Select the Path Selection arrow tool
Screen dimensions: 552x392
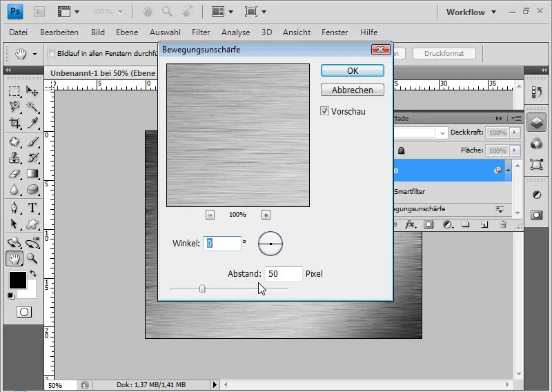pyautogui.click(x=14, y=224)
